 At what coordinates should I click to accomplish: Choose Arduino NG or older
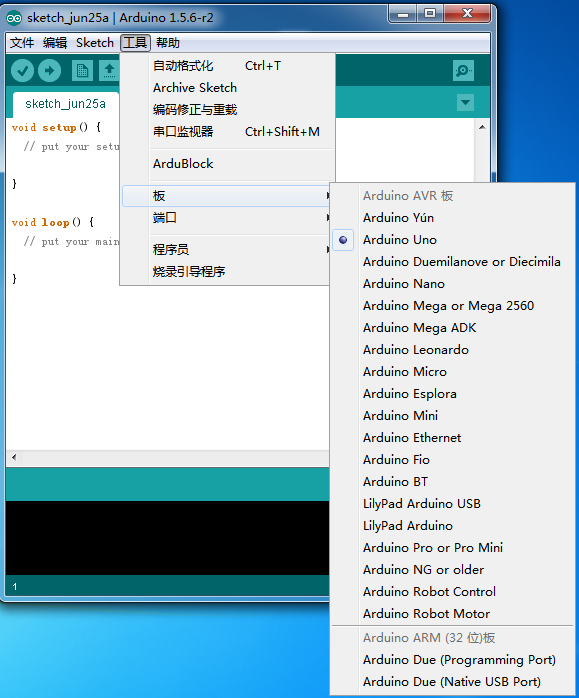tap(453, 570)
